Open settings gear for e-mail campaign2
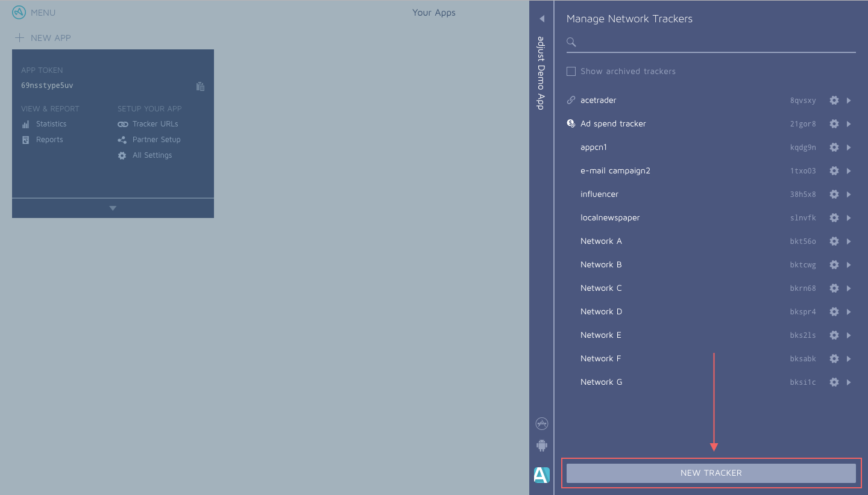868x495 pixels. click(834, 171)
